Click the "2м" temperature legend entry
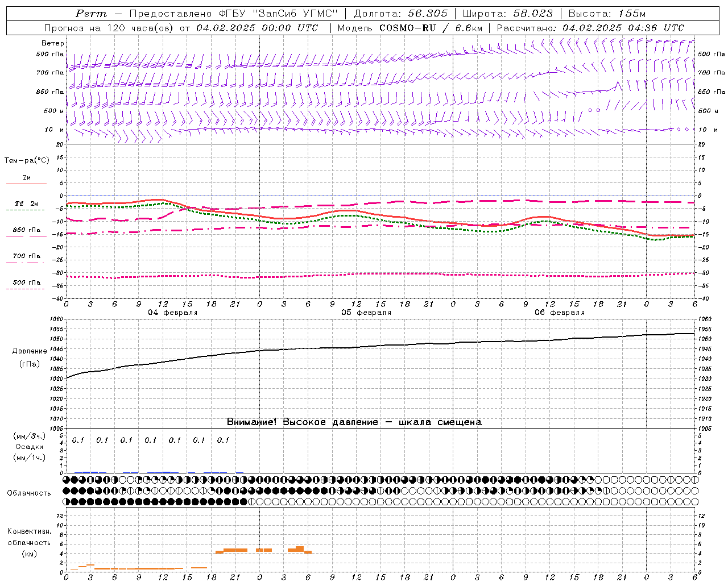This screenshot has width=728, height=582. pos(27,177)
